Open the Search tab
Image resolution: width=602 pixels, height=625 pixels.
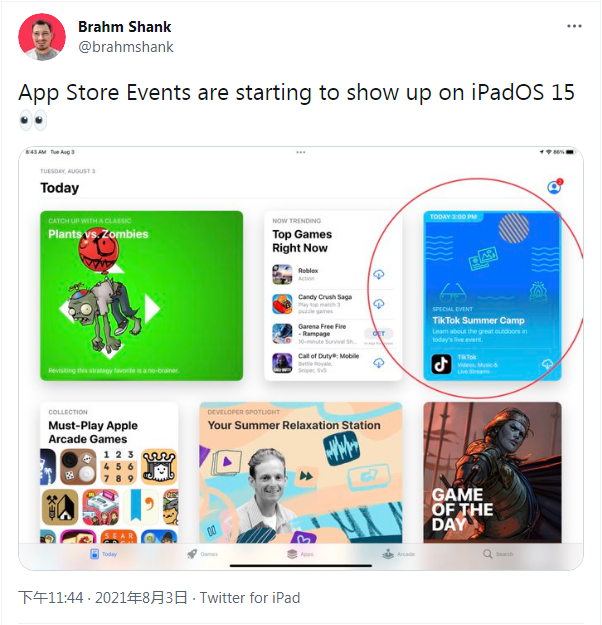(498, 554)
